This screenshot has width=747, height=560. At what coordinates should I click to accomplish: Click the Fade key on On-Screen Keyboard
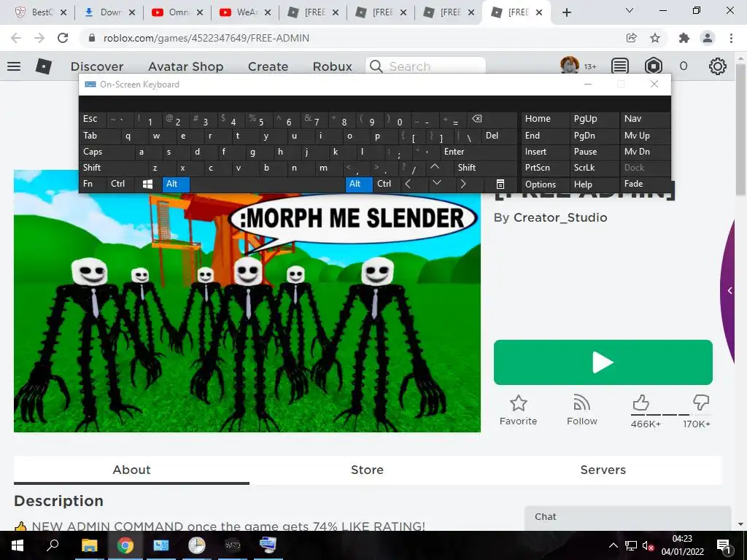click(645, 184)
